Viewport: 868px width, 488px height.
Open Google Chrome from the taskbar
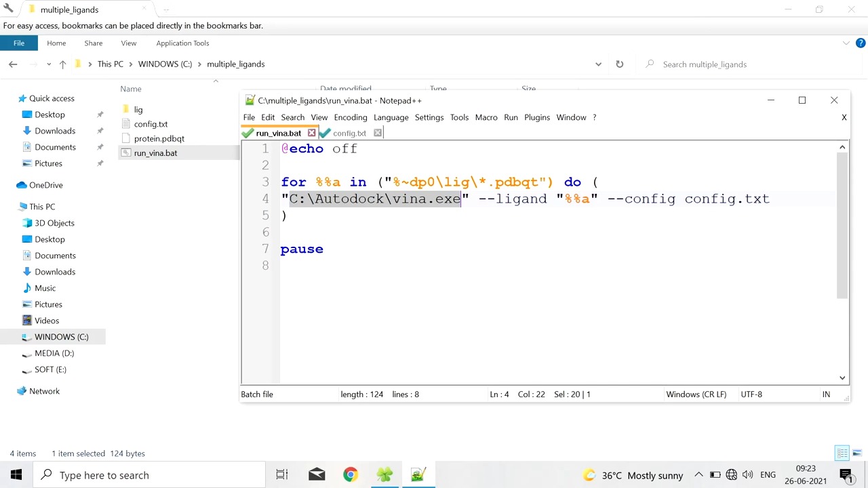pos(351,475)
